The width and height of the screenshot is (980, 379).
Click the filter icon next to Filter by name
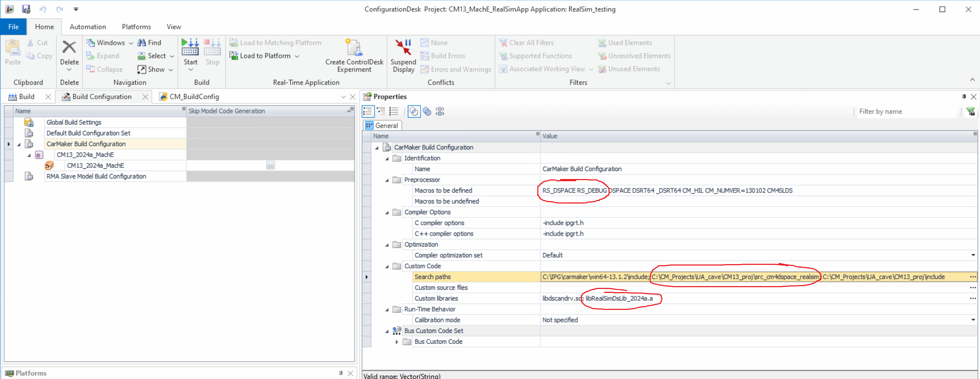point(970,111)
